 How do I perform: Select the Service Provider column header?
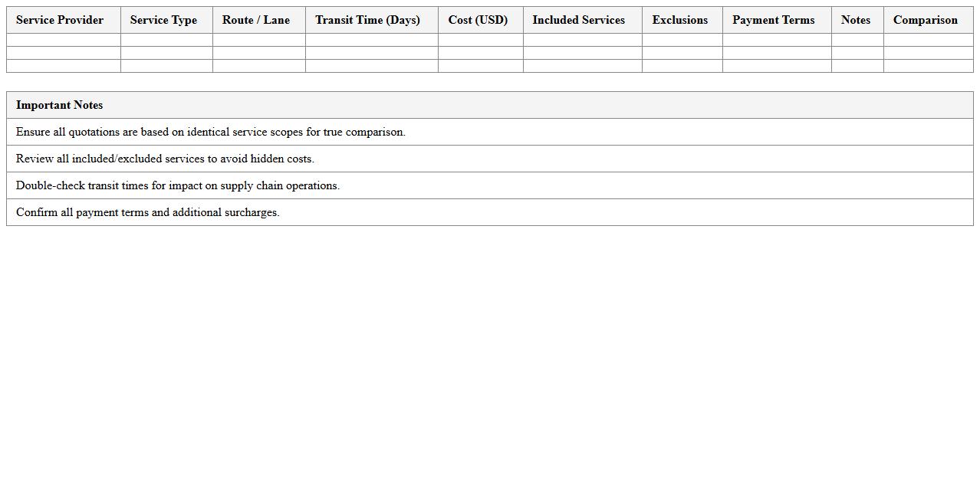coord(59,20)
